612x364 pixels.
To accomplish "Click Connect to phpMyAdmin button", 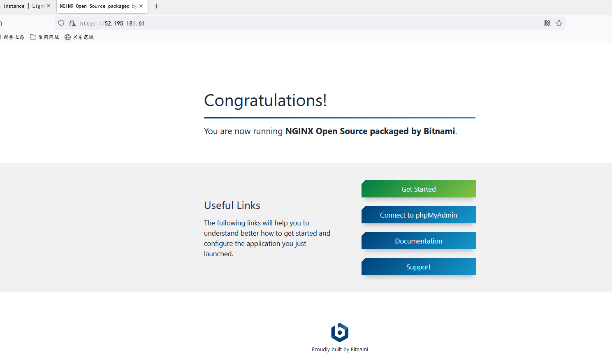I will 419,215.
